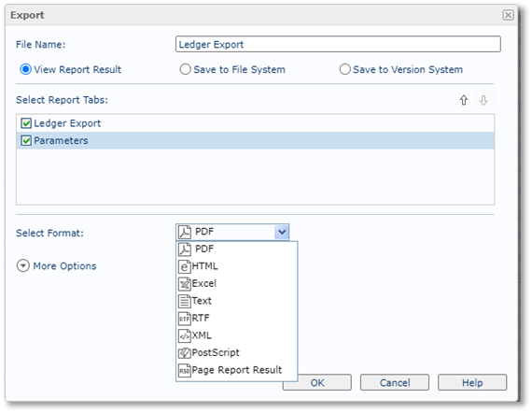Screen dimensions: 532x413
Task: Click the OK button
Action: coord(317,383)
